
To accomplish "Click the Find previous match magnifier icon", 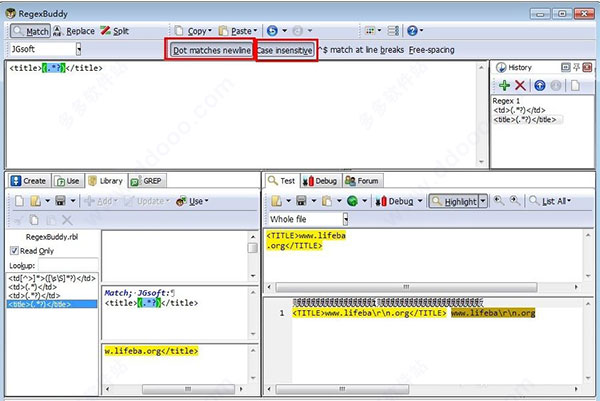I will pos(499,200).
